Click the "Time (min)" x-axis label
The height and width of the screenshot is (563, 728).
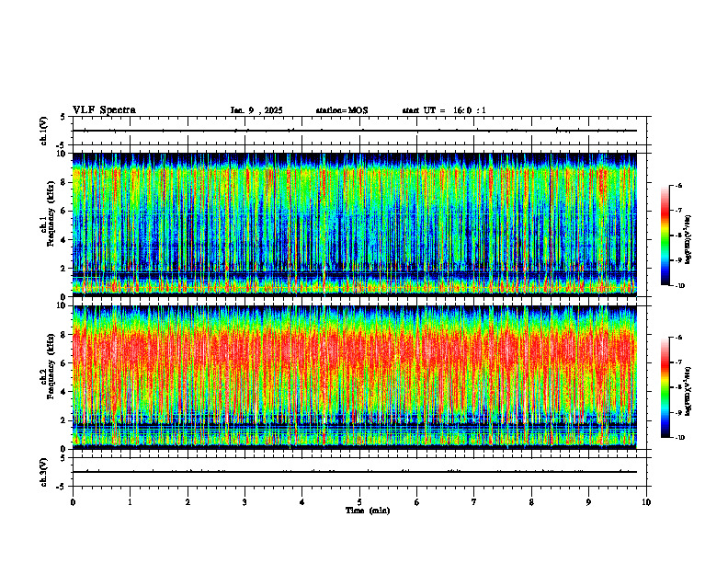368,511
